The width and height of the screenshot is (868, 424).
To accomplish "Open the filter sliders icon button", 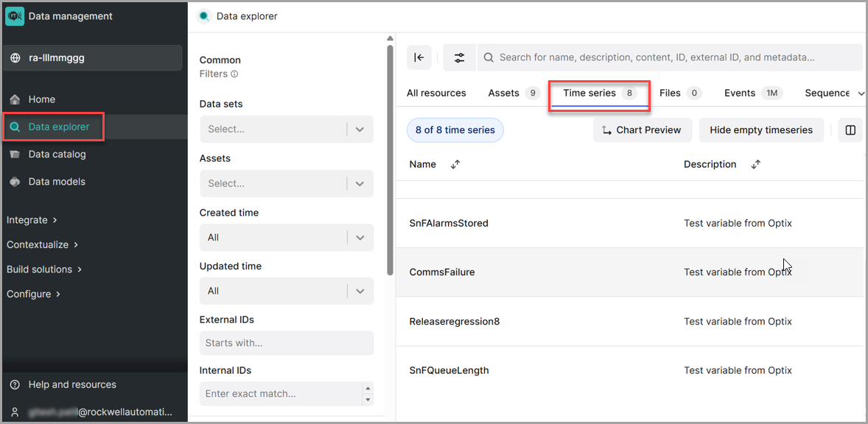I will click(460, 57).
